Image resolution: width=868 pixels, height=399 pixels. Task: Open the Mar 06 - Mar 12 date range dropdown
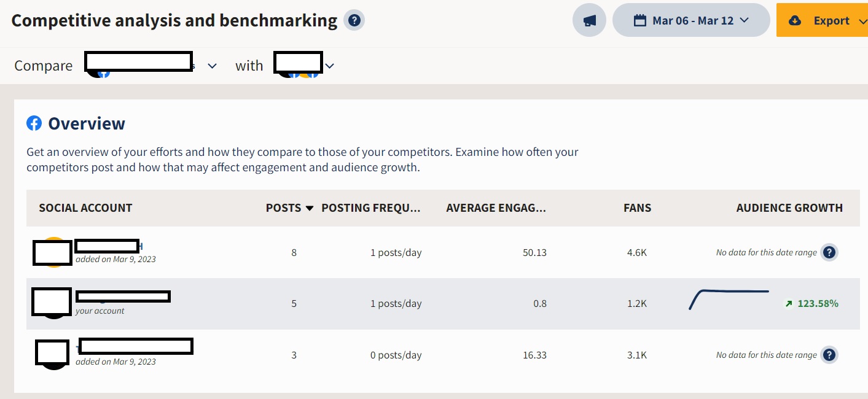[x=691, y=20]
